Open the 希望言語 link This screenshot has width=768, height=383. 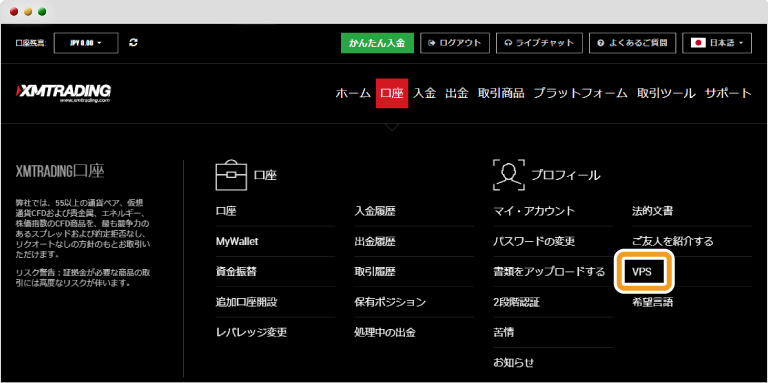pyautogui.click(x=652, y=302)
